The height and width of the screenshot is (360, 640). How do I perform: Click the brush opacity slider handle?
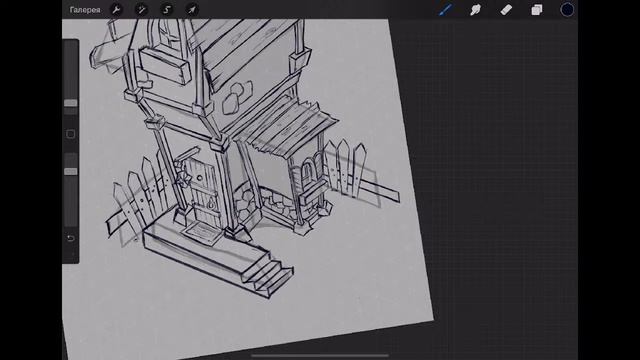[71, 172]
